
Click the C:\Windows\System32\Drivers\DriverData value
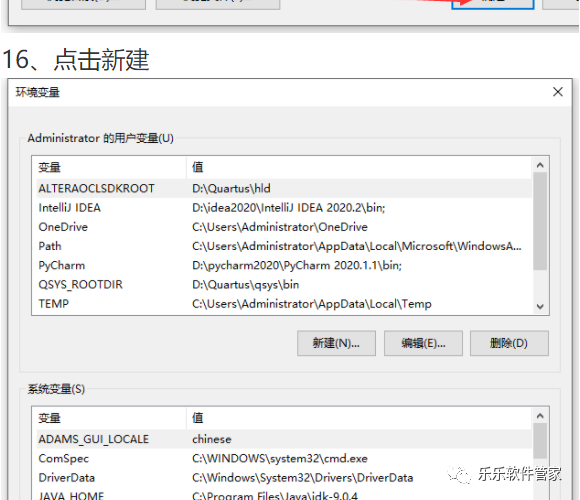[x=302, y=478]
